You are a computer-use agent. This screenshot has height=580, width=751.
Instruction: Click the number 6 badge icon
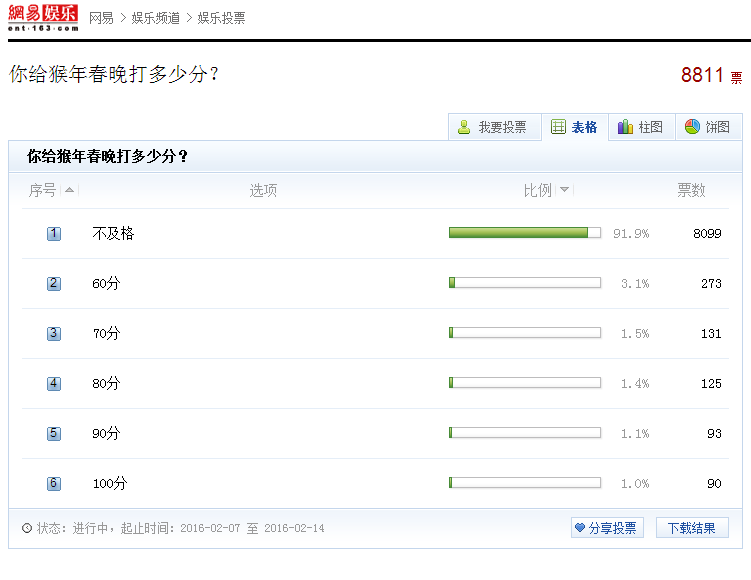(54, 483)
